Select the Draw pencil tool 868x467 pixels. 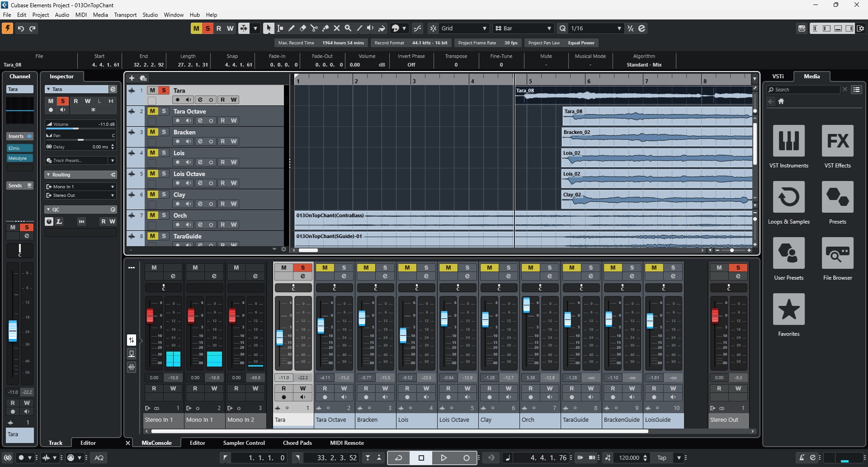292,29
